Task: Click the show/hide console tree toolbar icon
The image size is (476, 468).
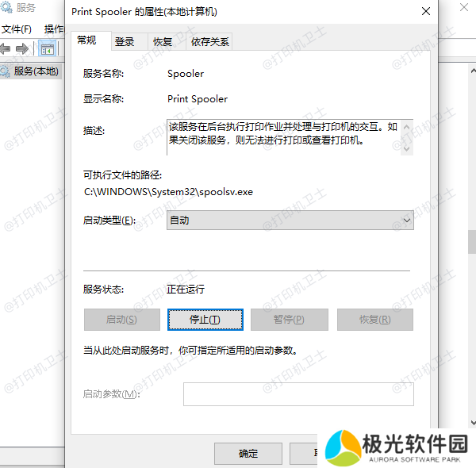Action: click(x=47, y=49)
